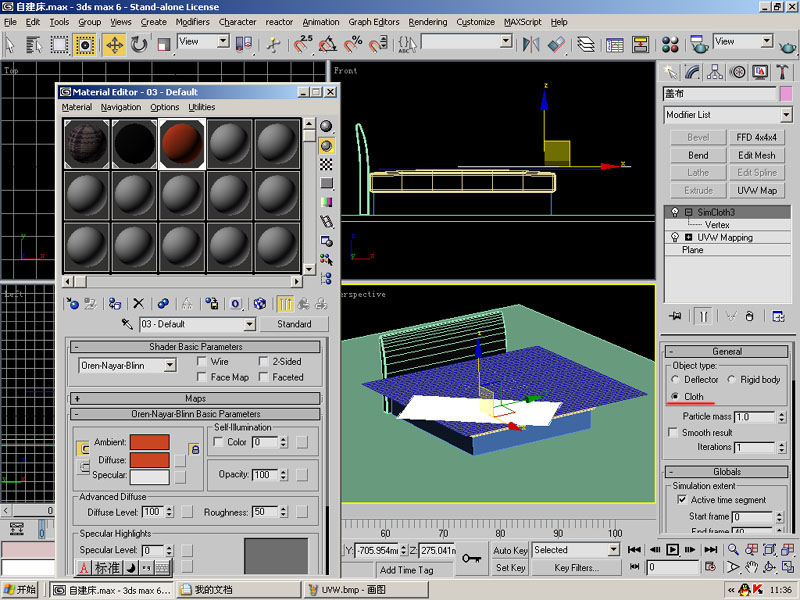Enable the 2-Sided checkbox
This screenshot has width=800, height=600.
click(263, 361)
